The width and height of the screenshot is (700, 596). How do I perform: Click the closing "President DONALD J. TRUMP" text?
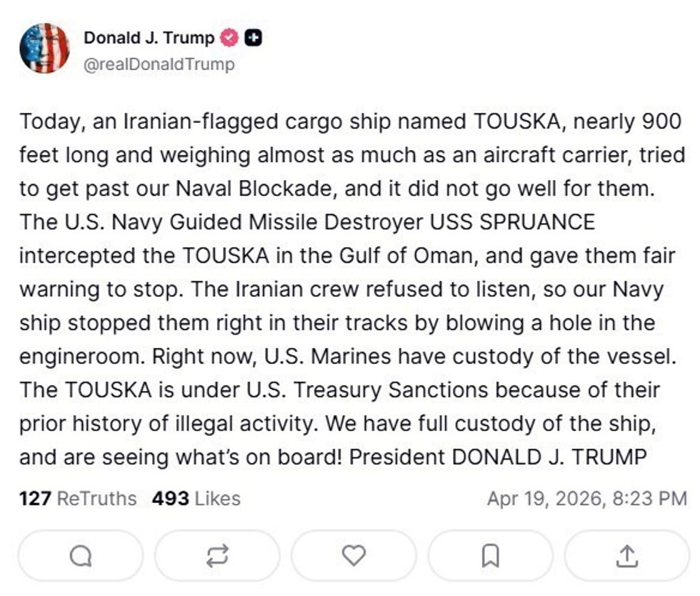[498, 457]
